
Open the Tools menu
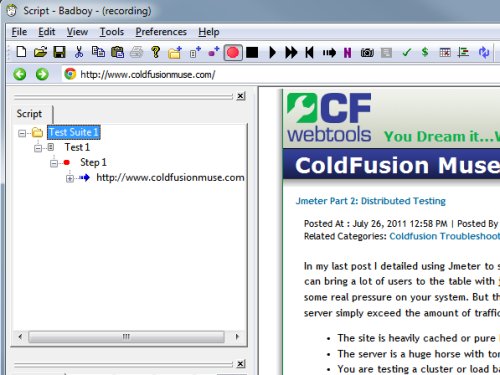coord(112,32)
